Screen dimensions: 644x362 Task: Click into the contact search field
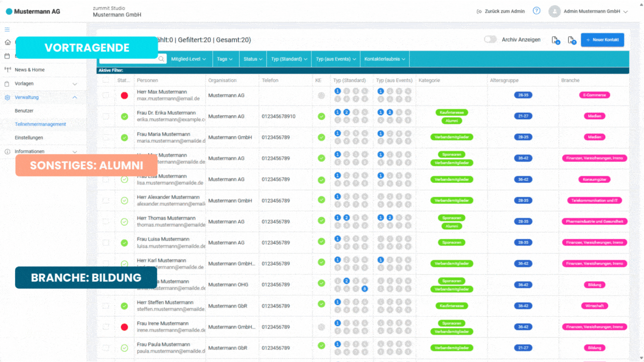click(x=132, y=59)
